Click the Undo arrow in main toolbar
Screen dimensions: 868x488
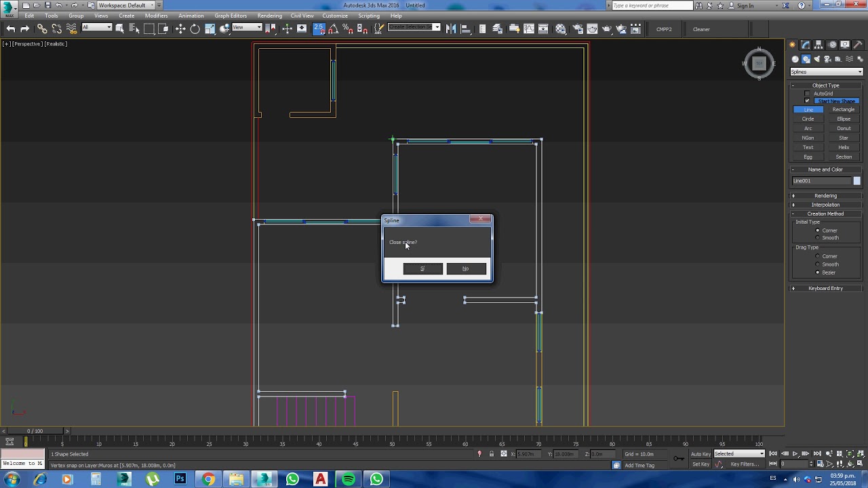point(10,28)
